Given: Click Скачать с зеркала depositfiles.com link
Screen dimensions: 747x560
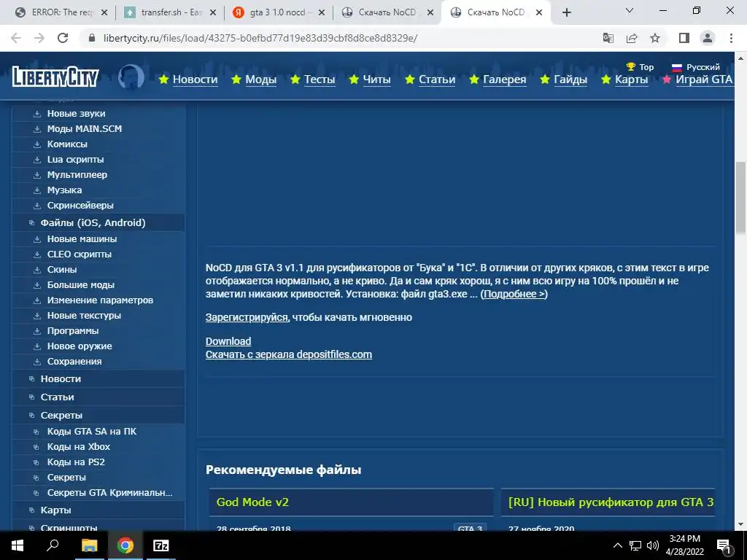Looking at the screenshot, I should [x=289, y=354].
